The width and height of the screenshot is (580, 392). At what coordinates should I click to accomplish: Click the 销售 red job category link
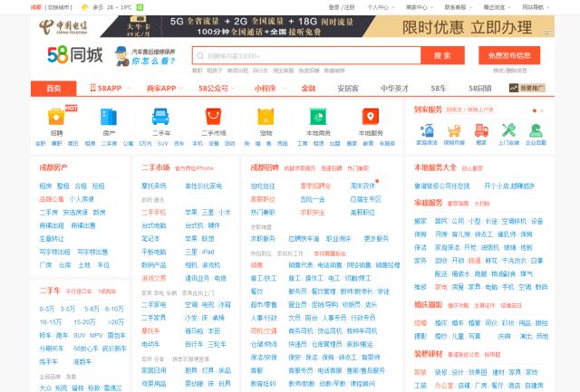pyautogui.click(x=256, y=265)
